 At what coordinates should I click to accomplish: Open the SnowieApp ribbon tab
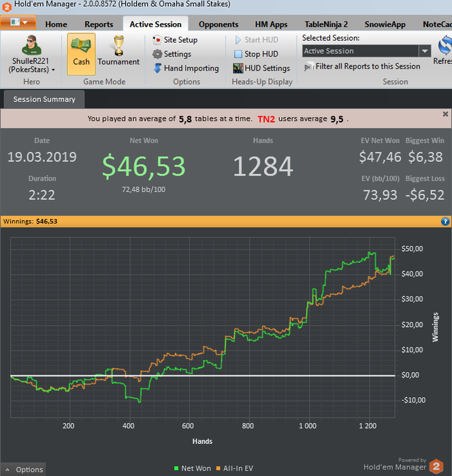[x=385, y=24]
